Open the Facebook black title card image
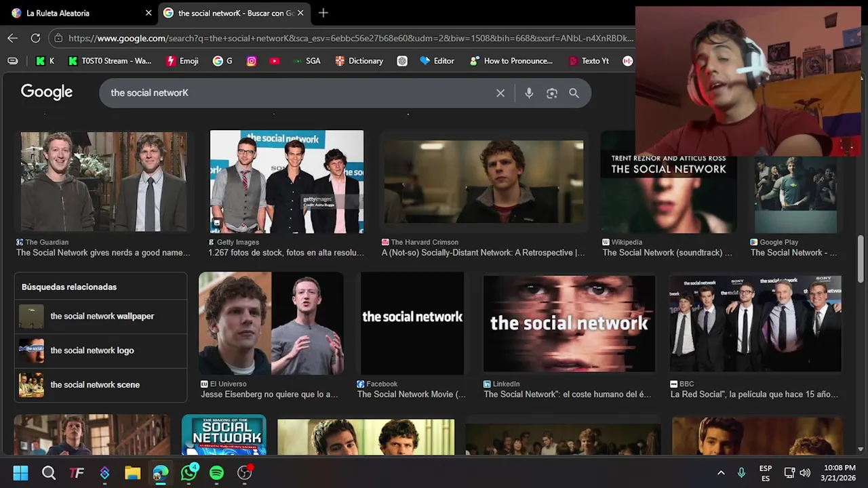This screenshot has height=488, width=868. 412,323
